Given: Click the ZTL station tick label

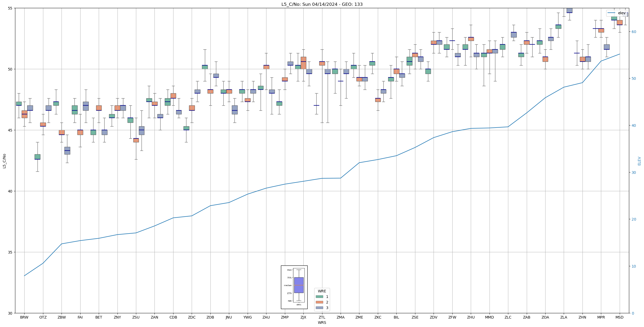Looking at the screenshot, I should pyautogui.click(x=322, y=317).
